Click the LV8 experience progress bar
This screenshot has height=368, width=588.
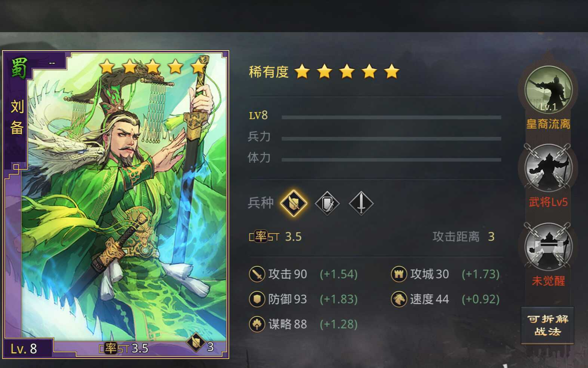(391, 117)
